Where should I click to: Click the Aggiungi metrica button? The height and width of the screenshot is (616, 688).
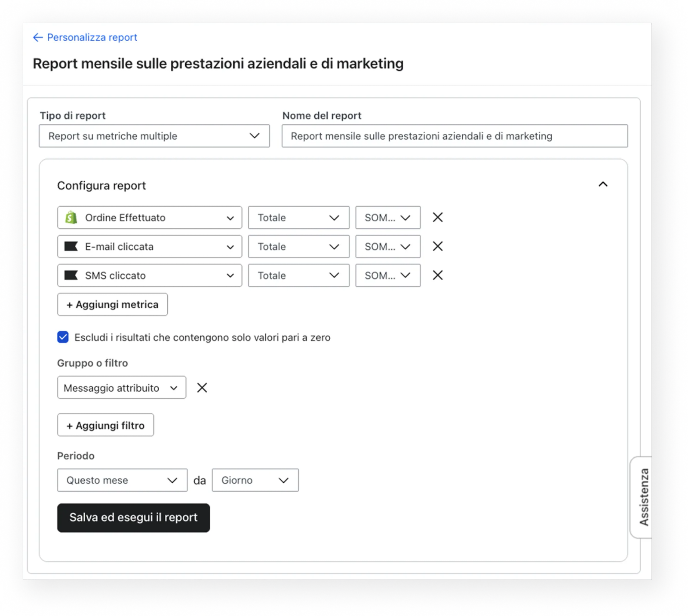[112, 304]
